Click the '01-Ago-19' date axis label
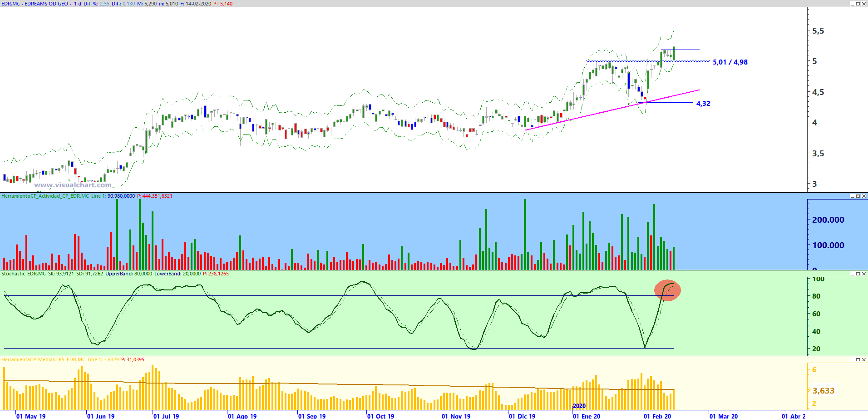Image resolution: width=868 pixels, height=419 pixels. 242,416
